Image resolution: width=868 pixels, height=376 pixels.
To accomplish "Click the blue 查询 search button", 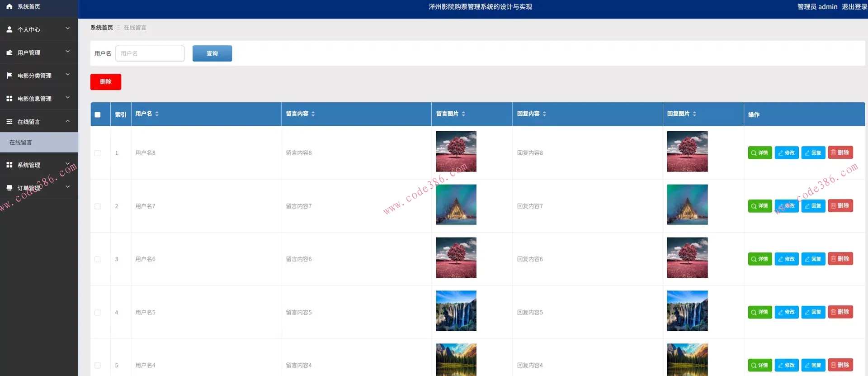I will [212, 53].
